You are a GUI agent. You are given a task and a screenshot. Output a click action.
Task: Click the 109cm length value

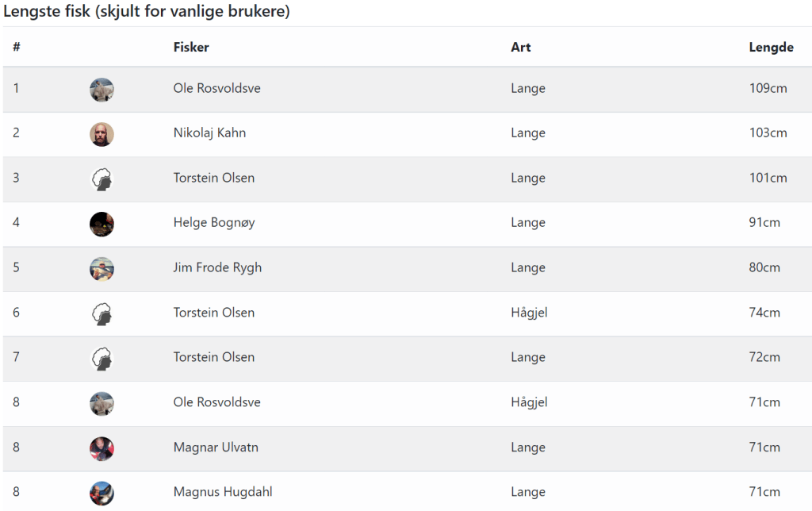[x=768, y=88]
